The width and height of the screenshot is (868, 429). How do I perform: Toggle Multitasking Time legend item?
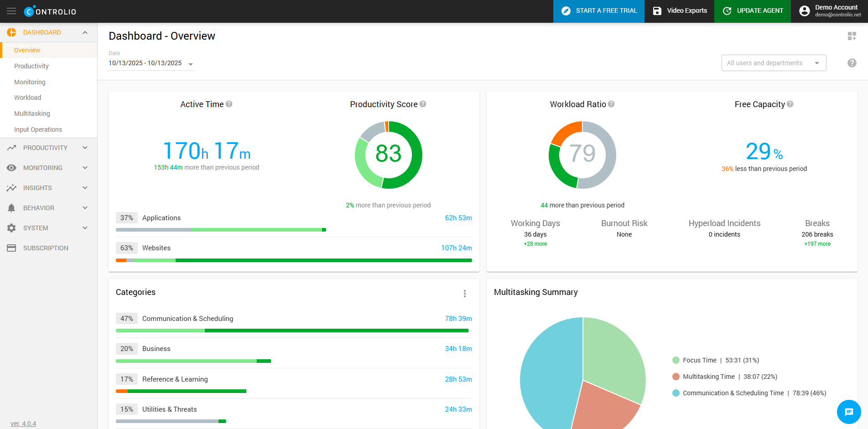(708, 377)
